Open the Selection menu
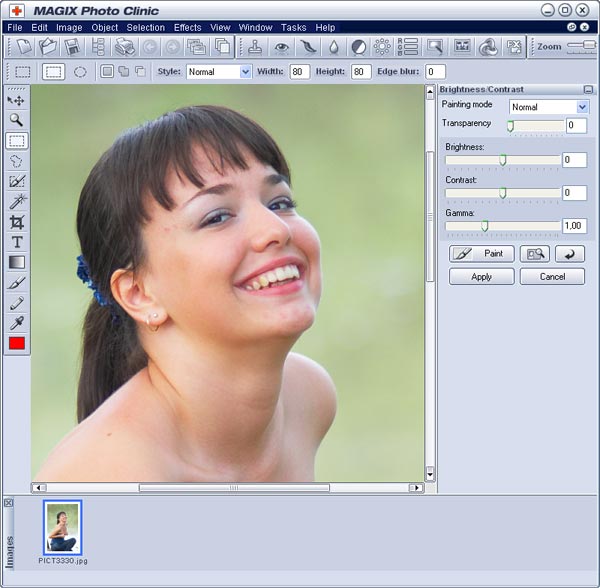 [x=146, y=27]
